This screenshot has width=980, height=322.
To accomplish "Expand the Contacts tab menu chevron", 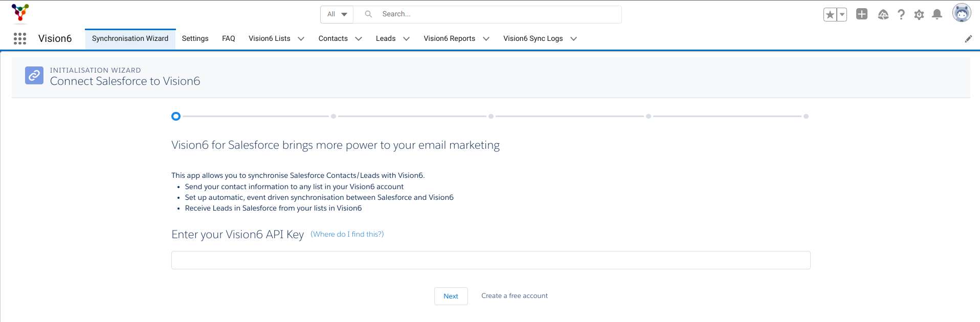I will pyautogui.click(x=359, y=39).
